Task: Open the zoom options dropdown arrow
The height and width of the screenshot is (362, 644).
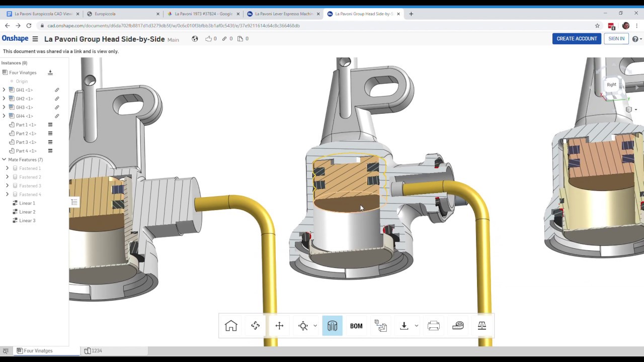Action: click(x=315, y=326)
